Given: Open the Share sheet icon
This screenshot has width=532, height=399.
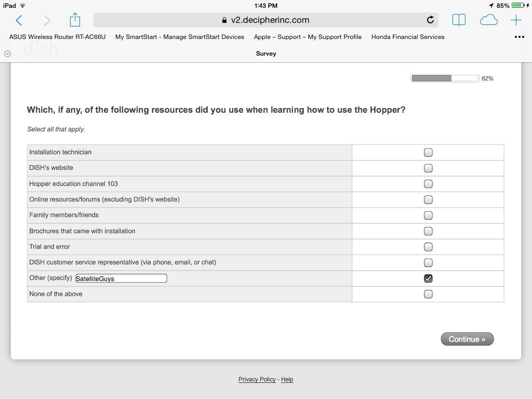Looking at the screenshot, I should tap(75, 20).
